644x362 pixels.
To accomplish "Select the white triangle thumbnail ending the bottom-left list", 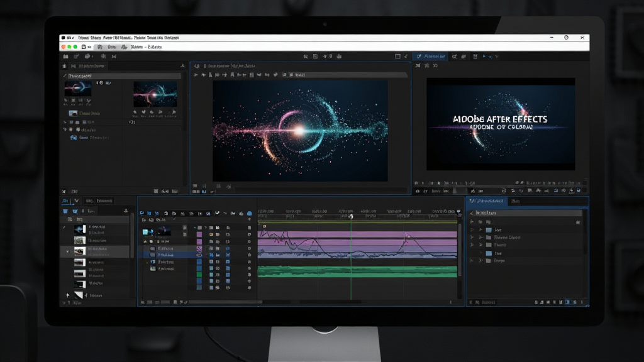I will click(79, 295).
